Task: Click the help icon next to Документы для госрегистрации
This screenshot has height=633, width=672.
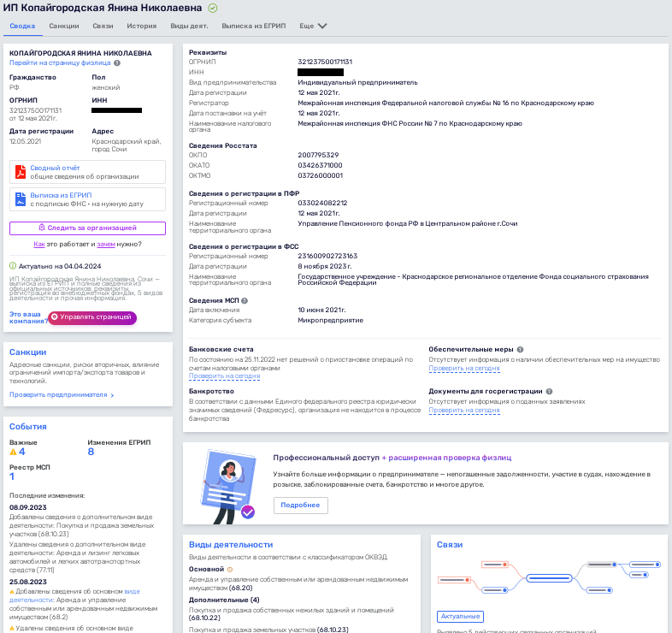Action: [x=549, y=392]
